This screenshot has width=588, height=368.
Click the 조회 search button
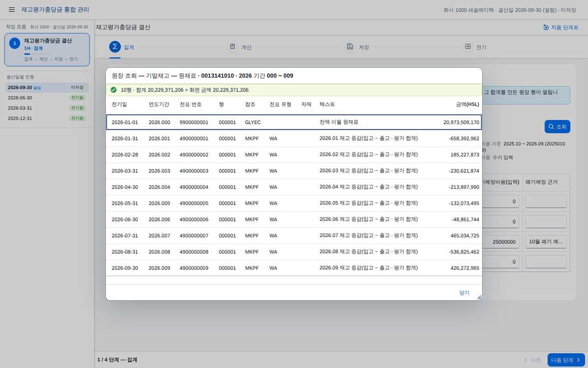pos(557,127)
